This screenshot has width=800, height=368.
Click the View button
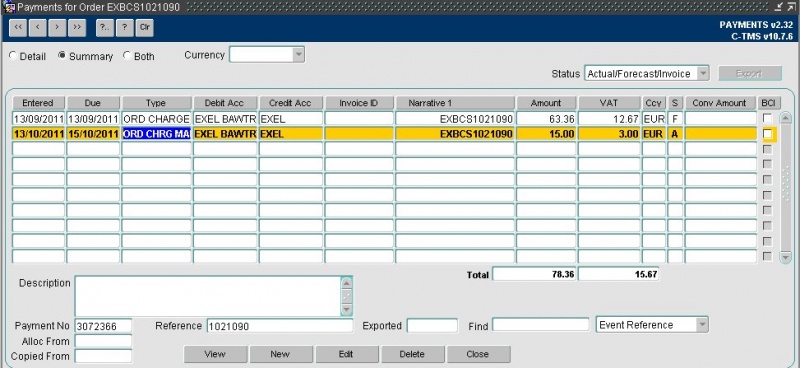pos(215,354)
